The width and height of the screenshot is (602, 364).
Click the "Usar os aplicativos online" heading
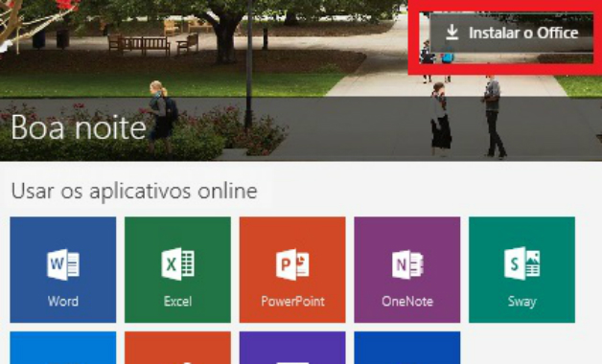pos(134,191)
